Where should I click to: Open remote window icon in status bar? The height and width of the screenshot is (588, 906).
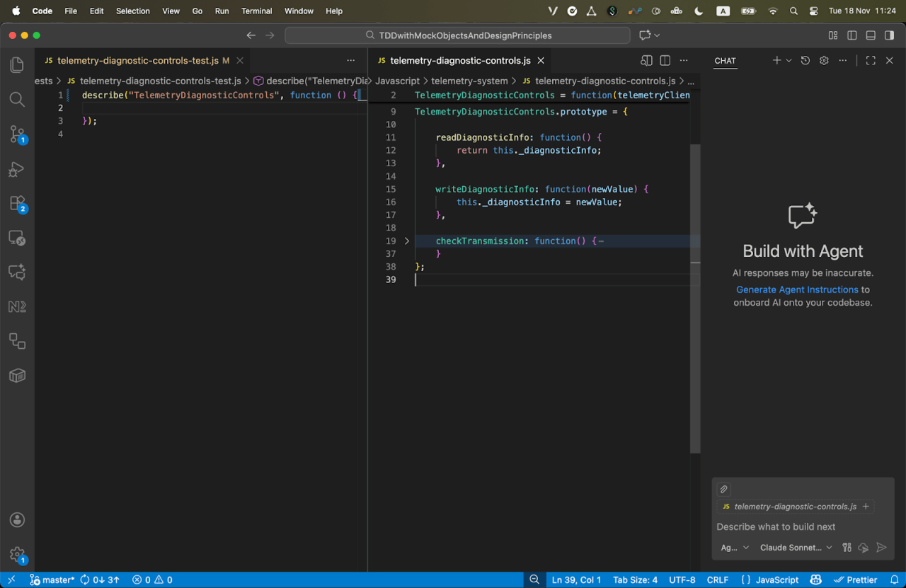pyautogui.click(x=11, y=580)
